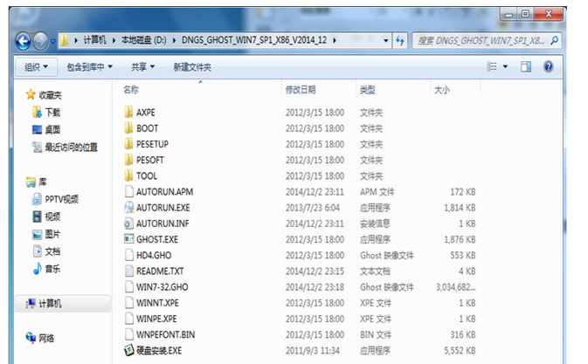Select the AXPE folder icon

(128, 112)
